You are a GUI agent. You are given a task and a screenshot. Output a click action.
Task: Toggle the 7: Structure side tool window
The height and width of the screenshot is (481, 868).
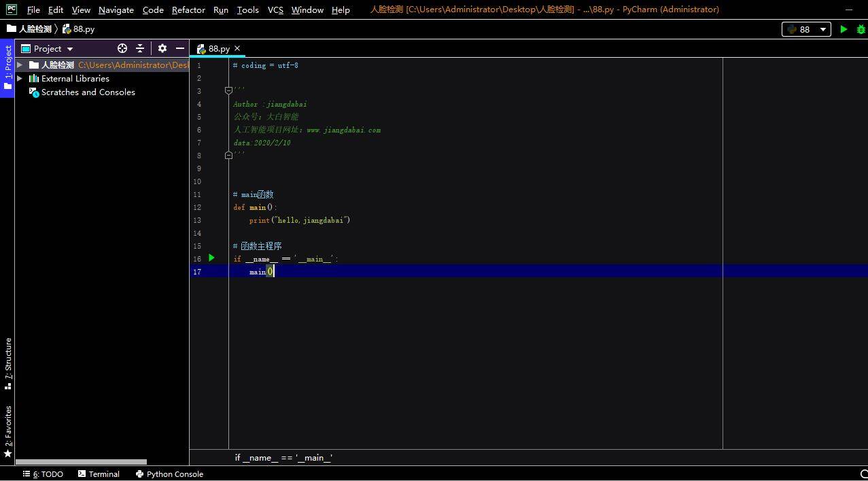[7, 363]
